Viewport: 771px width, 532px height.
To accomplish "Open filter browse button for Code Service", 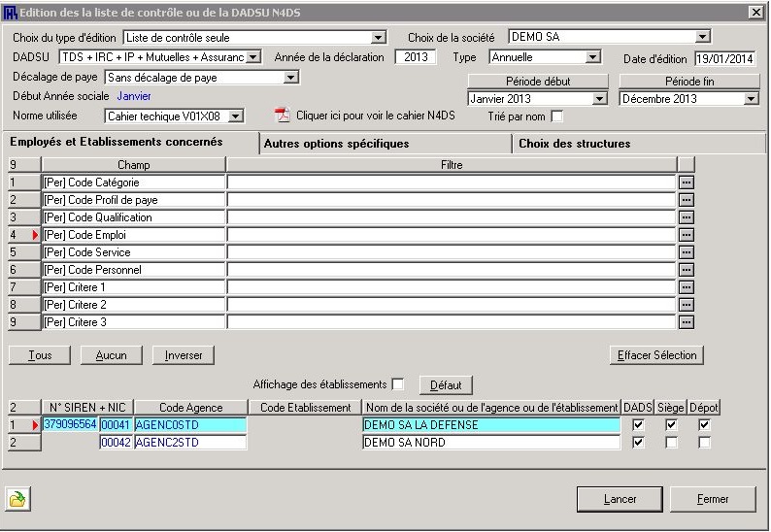I will tap(687, 252).
